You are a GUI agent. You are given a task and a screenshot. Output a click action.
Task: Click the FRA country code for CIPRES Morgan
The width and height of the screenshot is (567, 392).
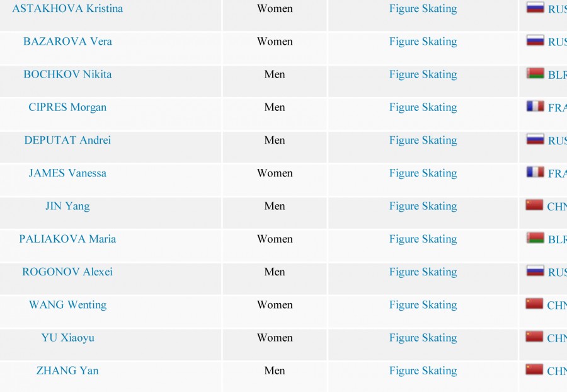tap(558, 108)
